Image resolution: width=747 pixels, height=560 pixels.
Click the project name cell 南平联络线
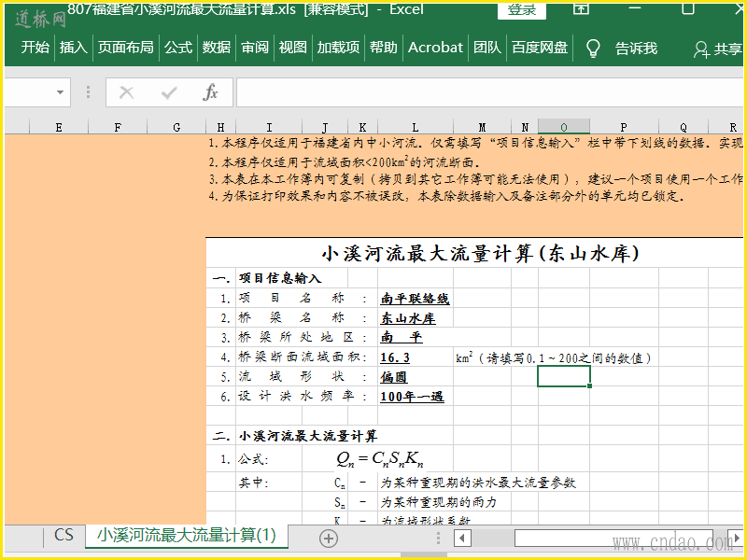pos(415,299)
